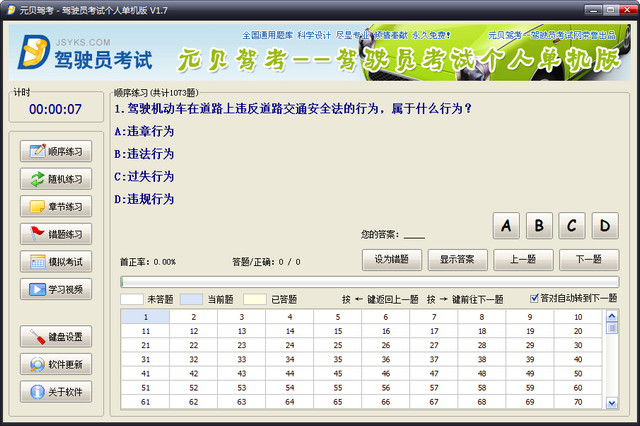Viewport: 640px width, 426px height.
Task: Open 键盘设置 keyboard settings
Action: 56,336
